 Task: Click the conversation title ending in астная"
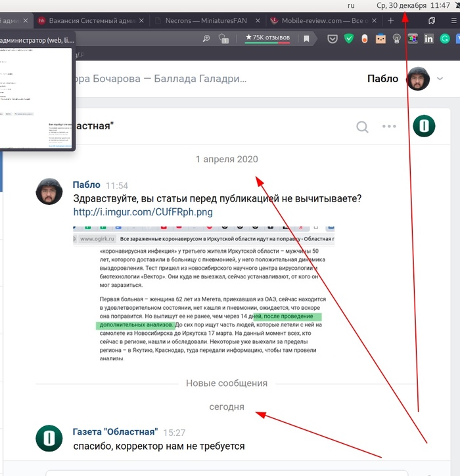[95, 125]
